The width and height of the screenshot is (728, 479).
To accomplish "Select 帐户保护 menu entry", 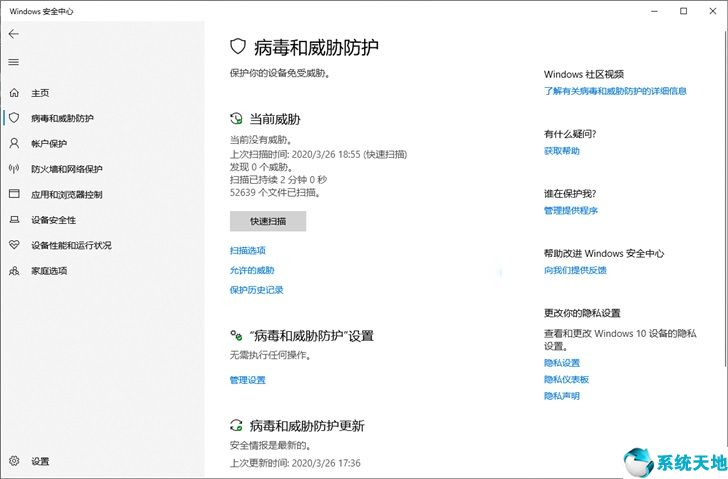I will pyautogui.click(x=49, y=143).
